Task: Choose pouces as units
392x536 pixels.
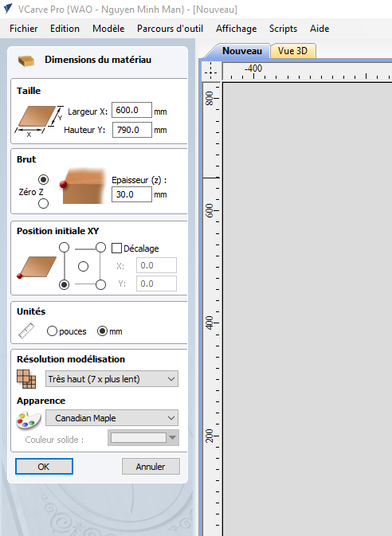Action: (x=52, y=331)
